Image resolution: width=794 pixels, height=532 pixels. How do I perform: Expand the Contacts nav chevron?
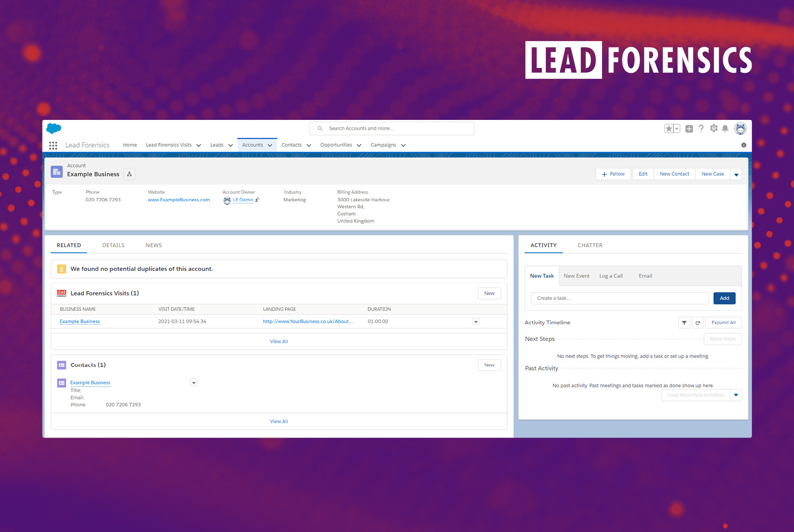coord(309,145)
